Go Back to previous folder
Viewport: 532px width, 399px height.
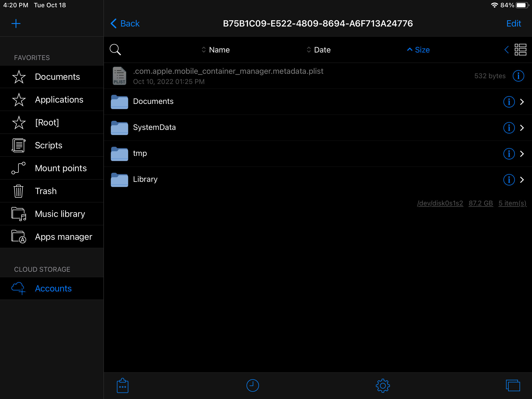[x=125, y=23]
